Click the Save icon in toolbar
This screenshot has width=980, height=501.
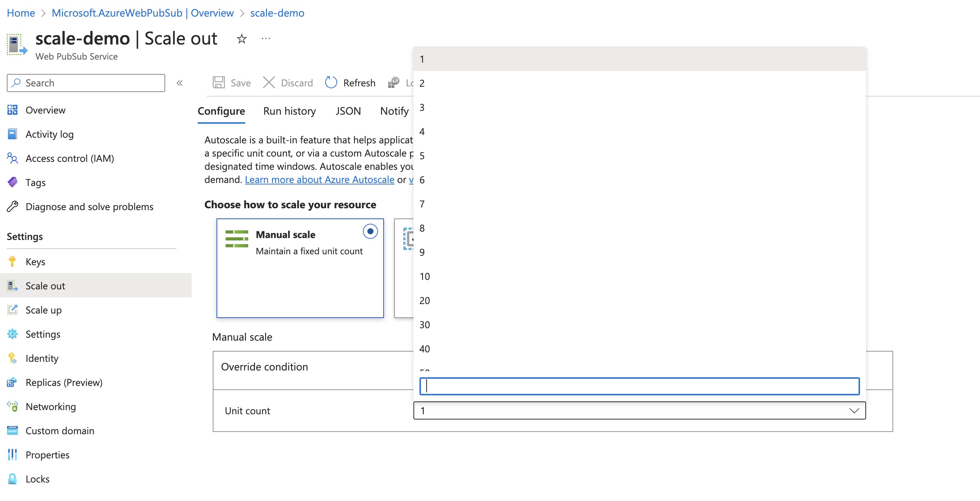pos(219,82)
